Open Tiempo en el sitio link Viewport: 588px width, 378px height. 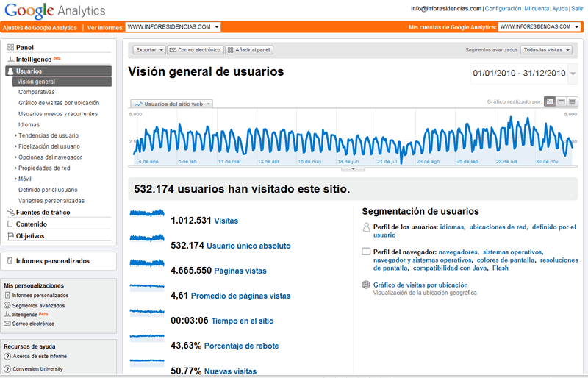point(243,321)
